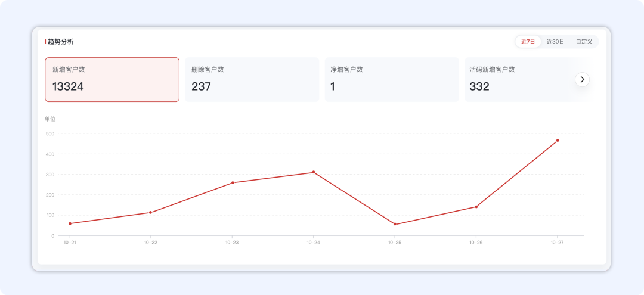Select the 新增客户数 metric card

click(x=112, y=79)
